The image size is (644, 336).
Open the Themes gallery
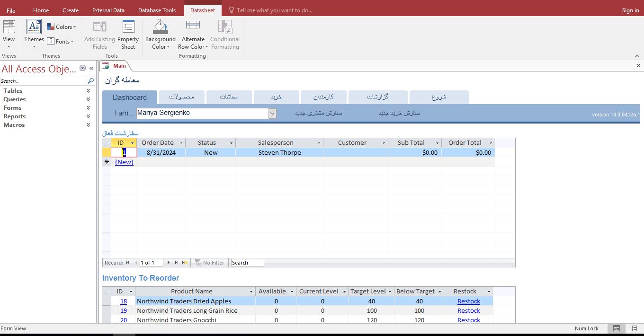click(x=34, y=34)
